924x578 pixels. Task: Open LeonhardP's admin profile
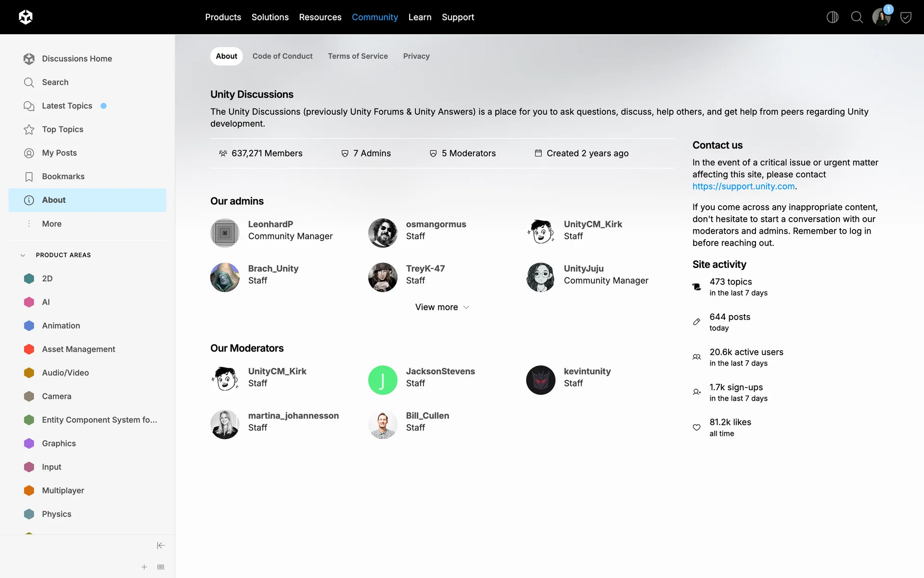(x=270, y=224)
